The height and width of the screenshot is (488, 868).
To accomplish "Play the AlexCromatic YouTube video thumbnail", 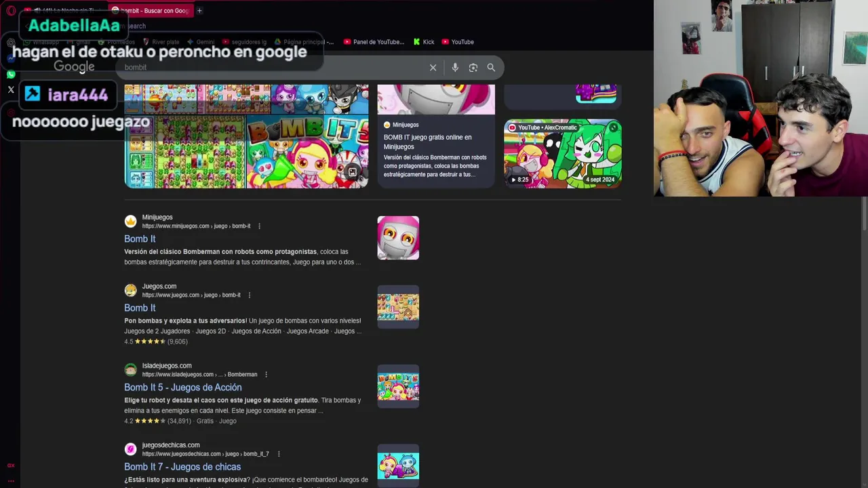I will point(562,154).
